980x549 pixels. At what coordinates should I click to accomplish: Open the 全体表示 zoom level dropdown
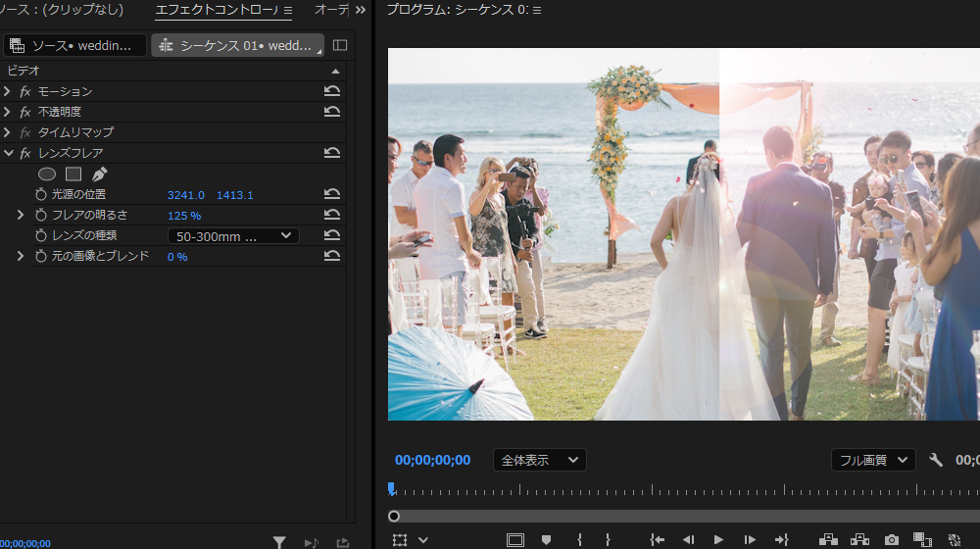tap(539, 460)
